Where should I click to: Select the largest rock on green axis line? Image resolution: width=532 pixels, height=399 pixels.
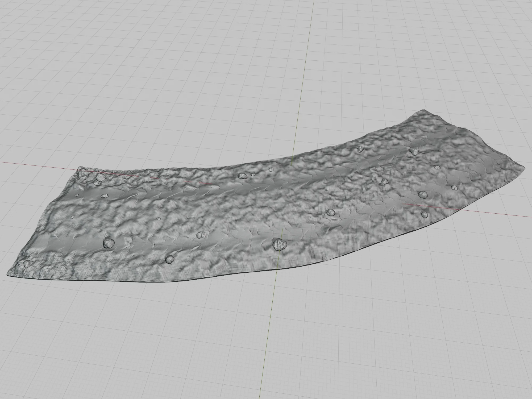click(x=279, y=244)
